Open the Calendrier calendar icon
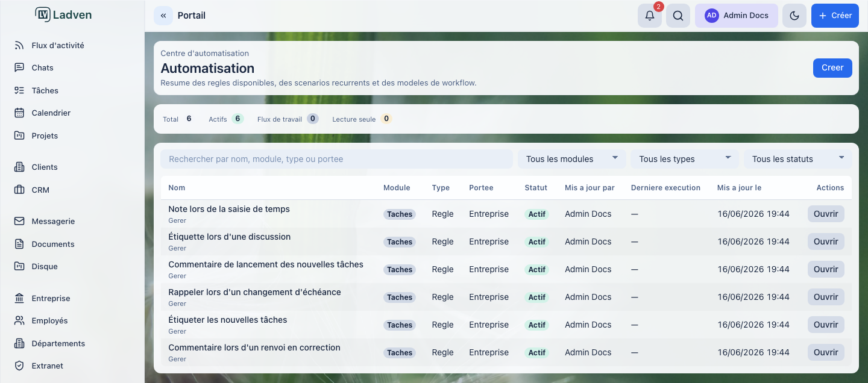 click(x=19, y=113)
